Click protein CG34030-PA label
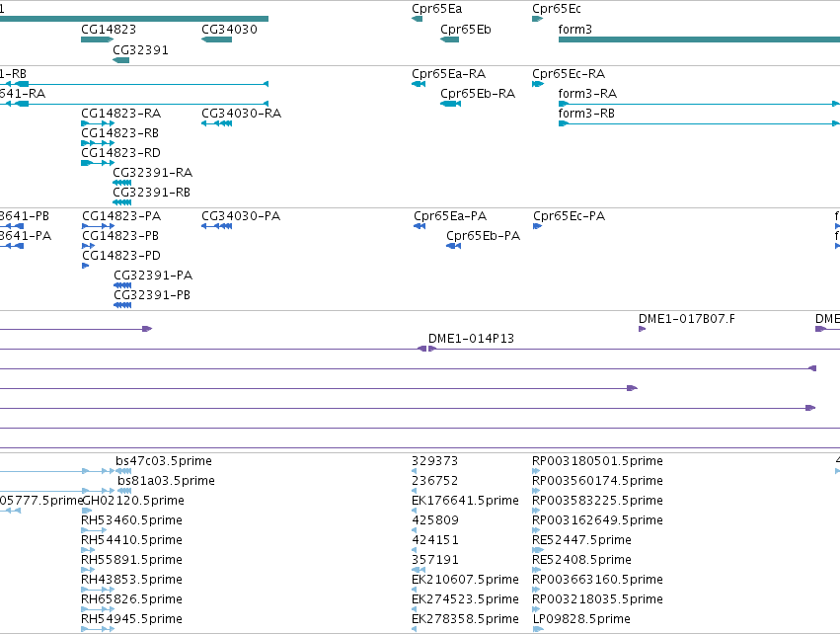 tap(241, 216)
